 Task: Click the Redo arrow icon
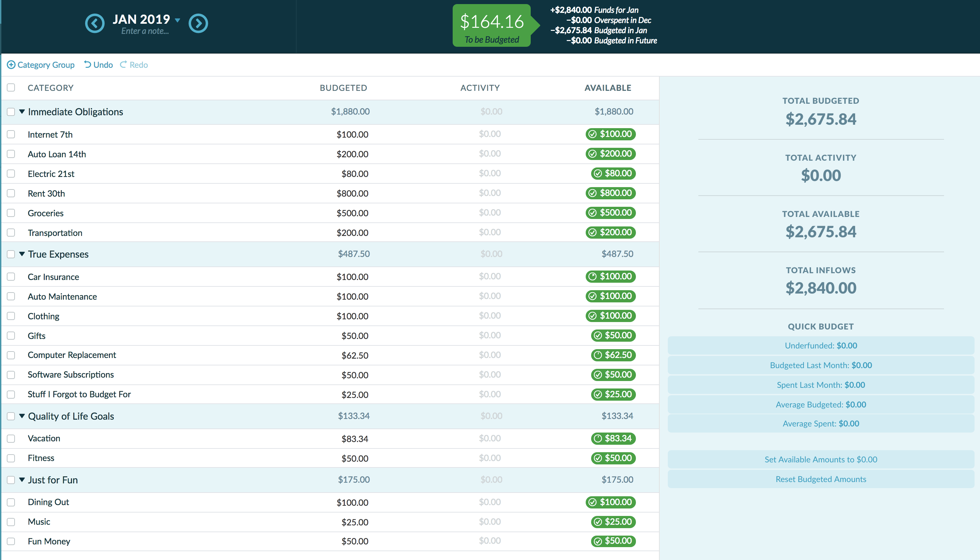[123, 64]
